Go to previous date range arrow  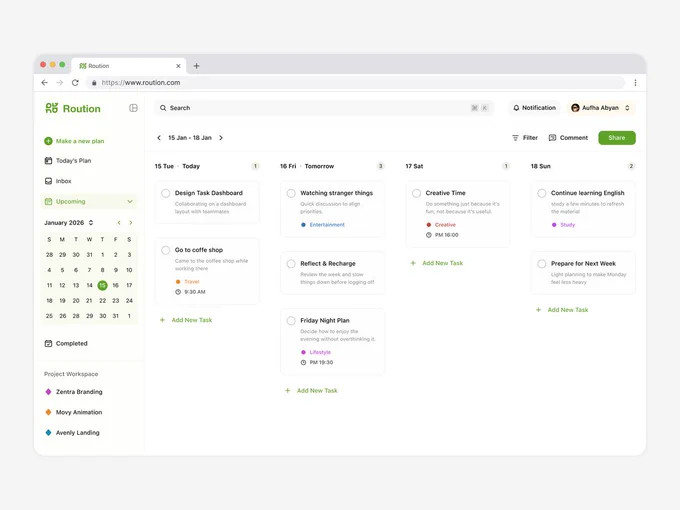[x=159, y=137]
